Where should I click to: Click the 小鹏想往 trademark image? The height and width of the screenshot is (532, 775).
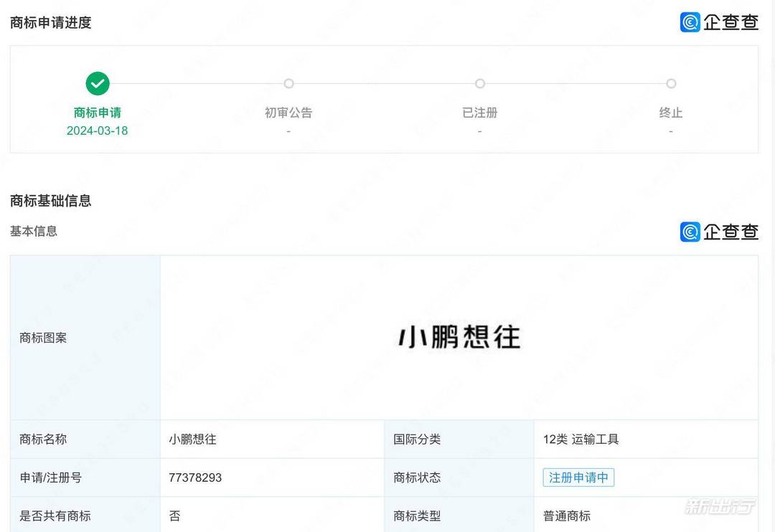tap(459, 337)
